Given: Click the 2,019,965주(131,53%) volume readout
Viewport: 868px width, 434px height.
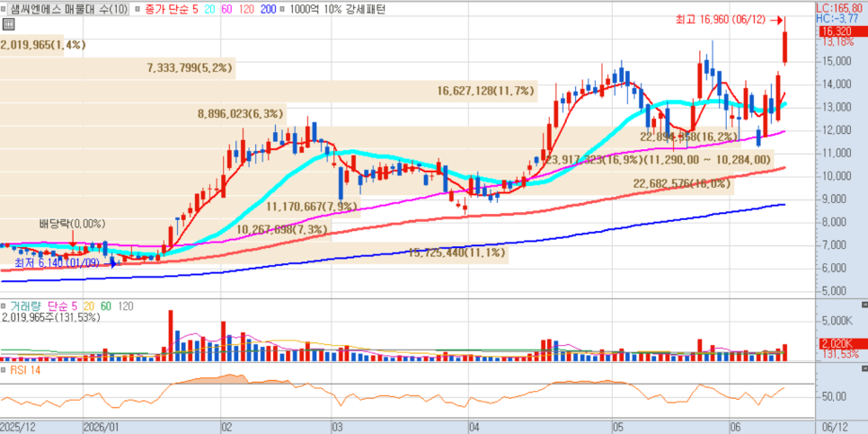Looking at the screenshot, I should pos(51,318).
